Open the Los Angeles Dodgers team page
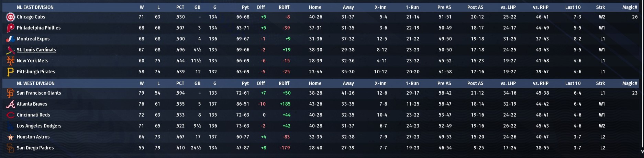The height and width of the screenshot is (158, 644). click(x=39, y=126)
